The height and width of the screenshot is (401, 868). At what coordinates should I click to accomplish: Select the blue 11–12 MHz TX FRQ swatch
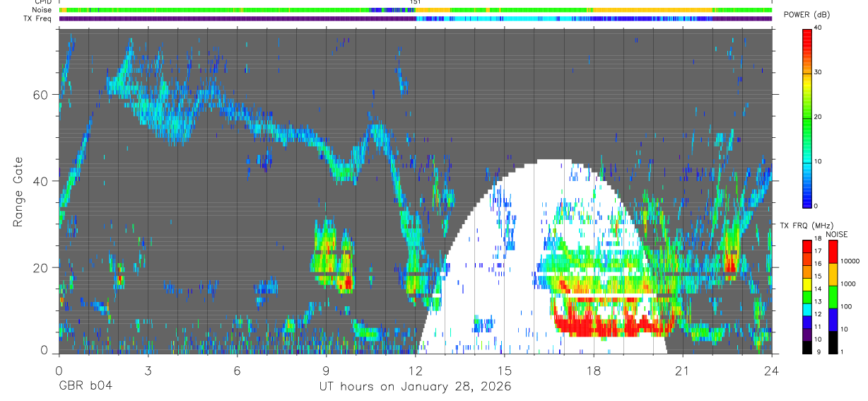pos(807,321)
